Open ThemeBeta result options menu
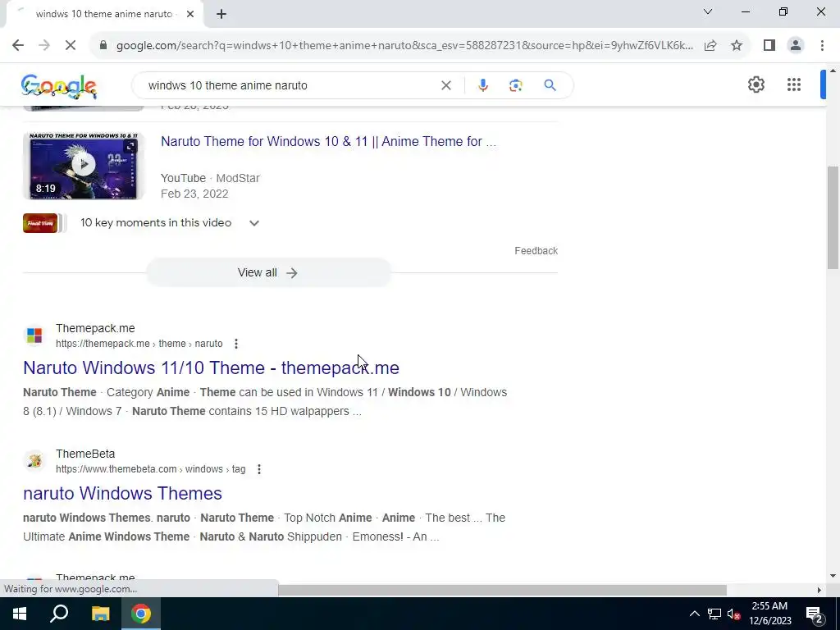 [x=259, y=469]
